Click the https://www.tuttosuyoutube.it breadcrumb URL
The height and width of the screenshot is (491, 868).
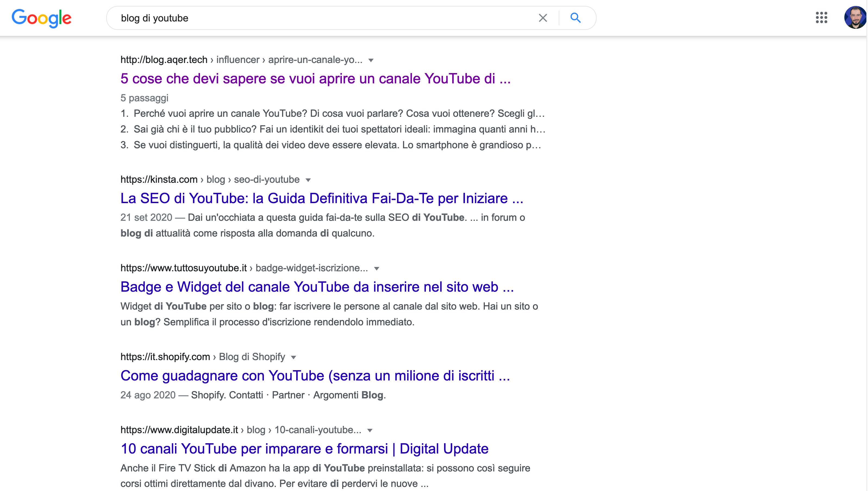tap(183, 268)
